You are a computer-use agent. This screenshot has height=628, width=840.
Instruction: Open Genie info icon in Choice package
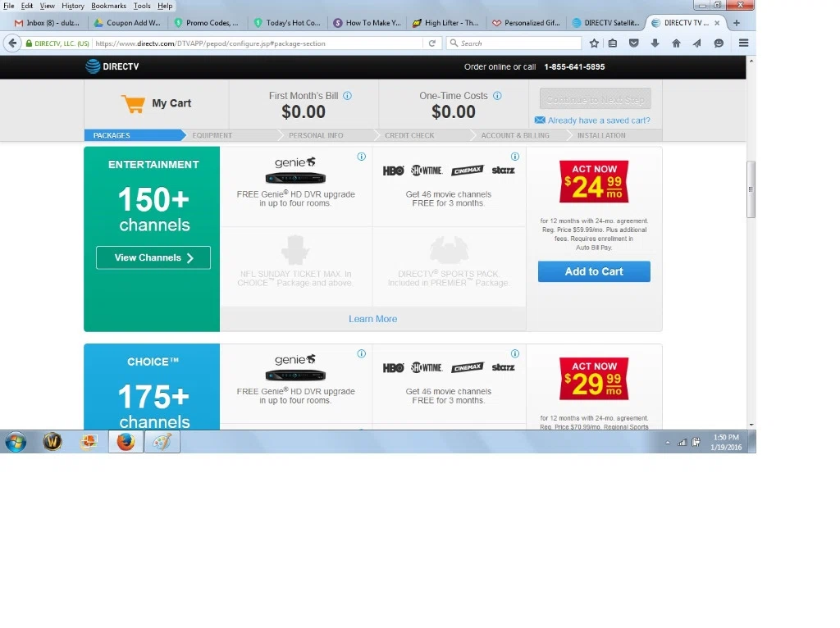tap(362, 353)
